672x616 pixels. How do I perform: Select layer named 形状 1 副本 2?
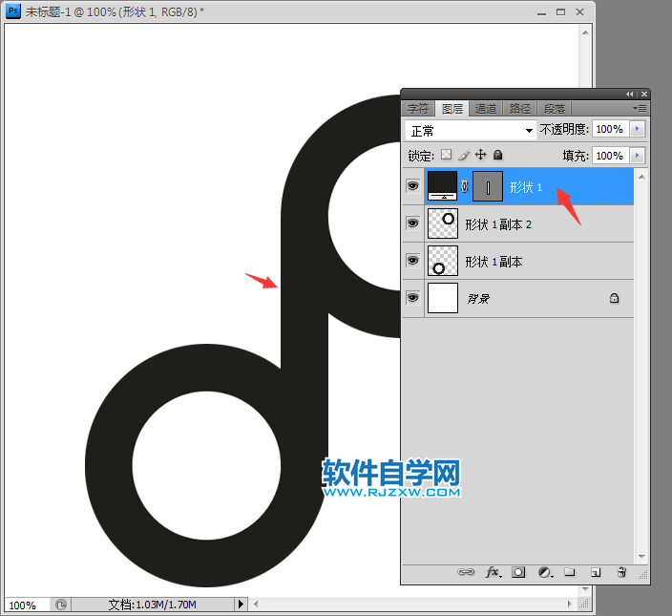498,224
